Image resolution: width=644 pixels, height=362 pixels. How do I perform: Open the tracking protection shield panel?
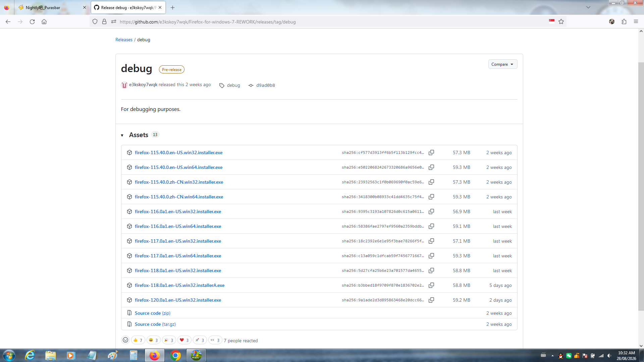95,22
